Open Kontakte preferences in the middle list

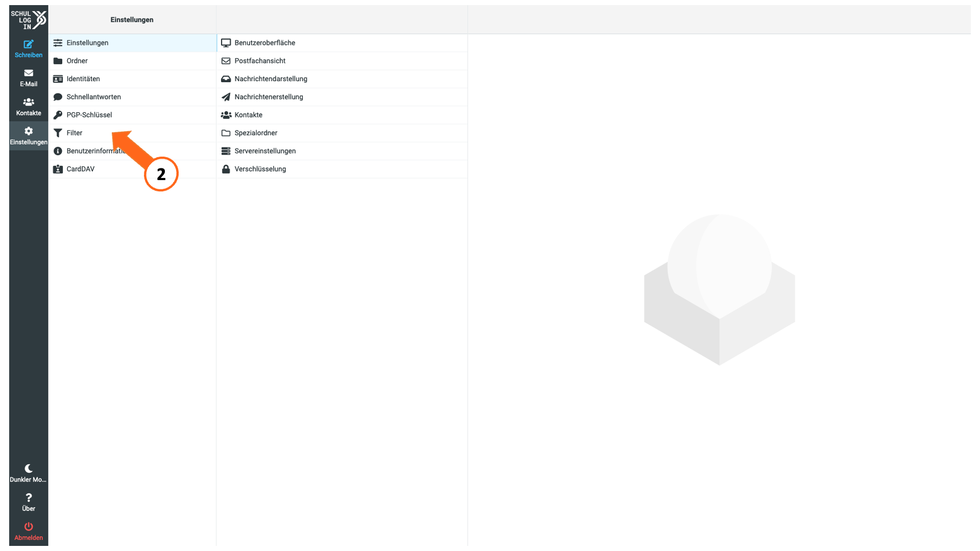342,115
